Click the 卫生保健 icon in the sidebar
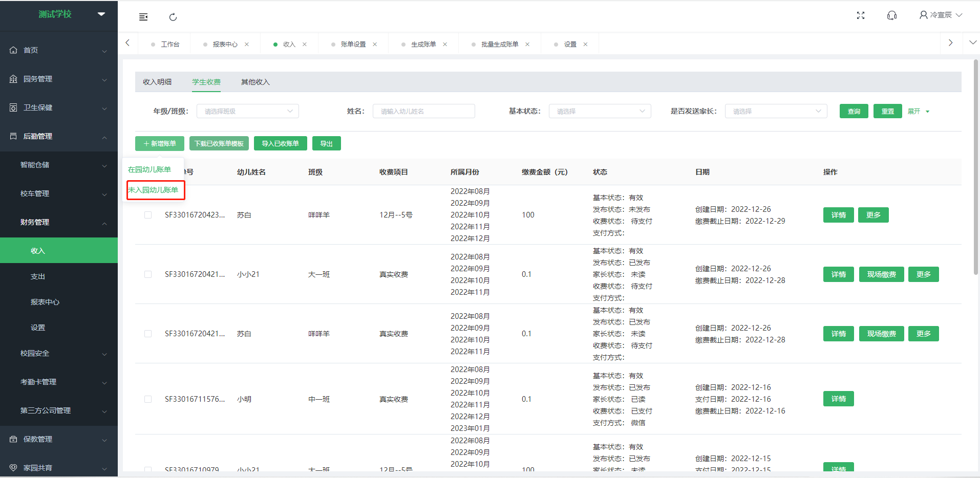Image resolution: width=980 pixels, height=478 pixels. coord(13,107)
